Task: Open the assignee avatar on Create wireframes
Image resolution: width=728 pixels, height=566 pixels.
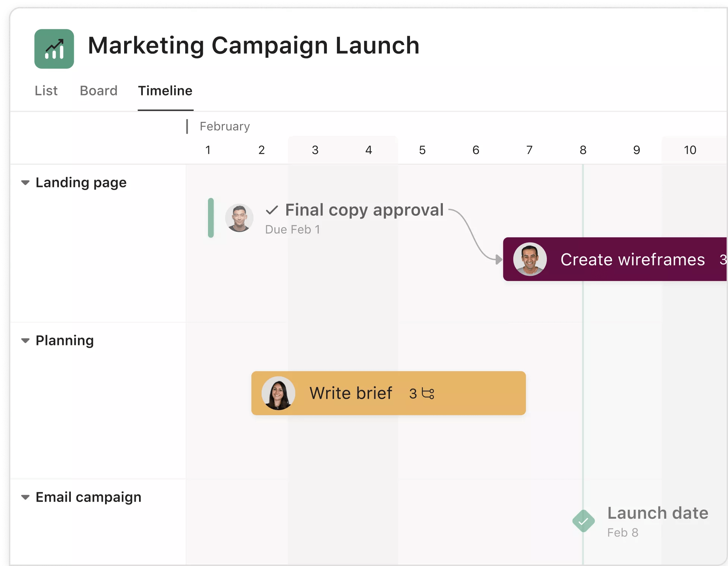Action: tap(529, 259)
